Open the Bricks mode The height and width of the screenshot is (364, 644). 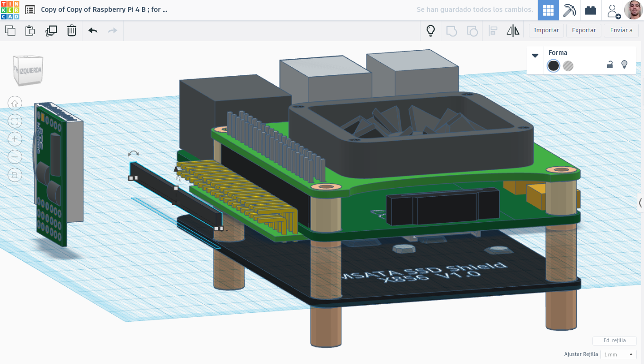[x=590, y=10]
